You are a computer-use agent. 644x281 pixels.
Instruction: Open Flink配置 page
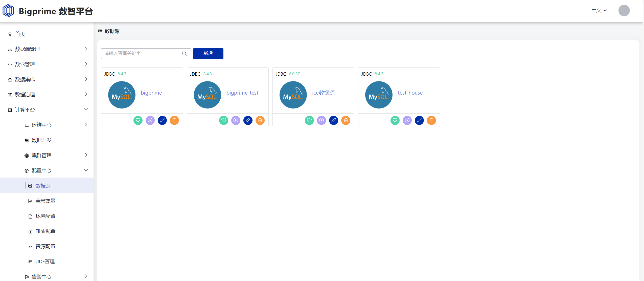pos(47,231)
